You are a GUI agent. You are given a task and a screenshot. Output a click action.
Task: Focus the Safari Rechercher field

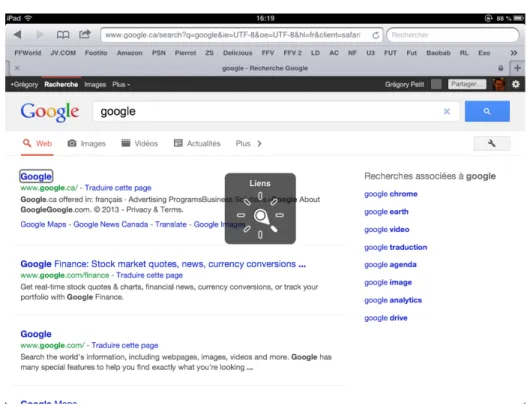pyautogui.click(x=453, y=35)
